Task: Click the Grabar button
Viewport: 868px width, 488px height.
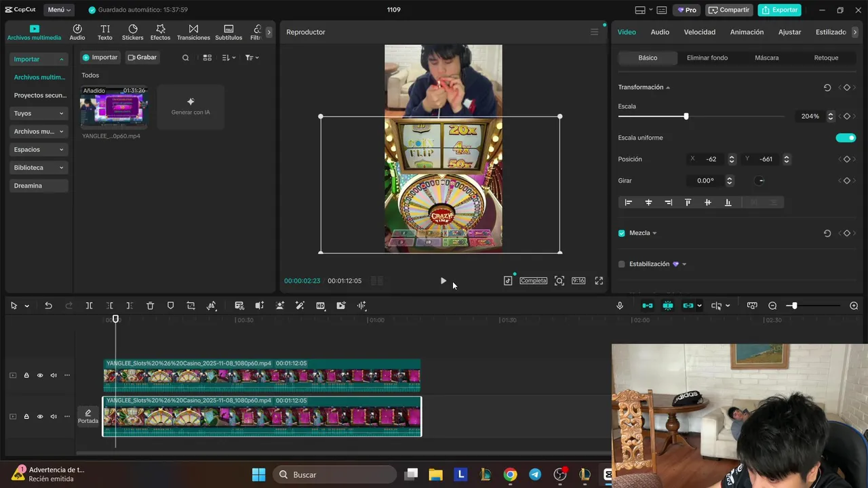Action: tap(142, 58)
